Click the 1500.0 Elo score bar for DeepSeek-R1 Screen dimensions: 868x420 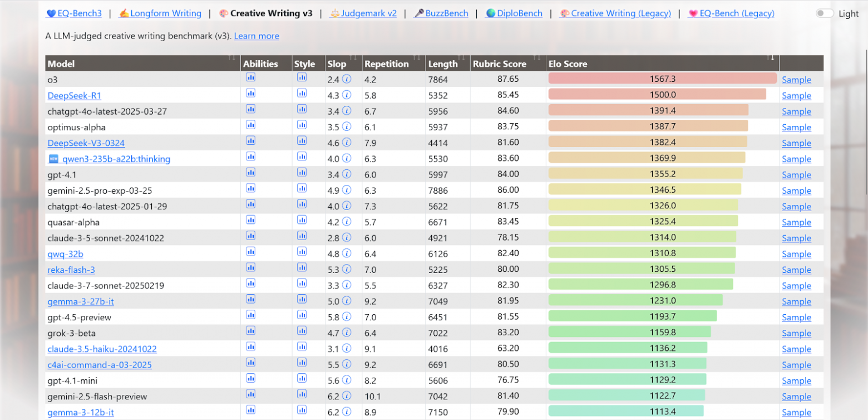[x=657, y=95]
